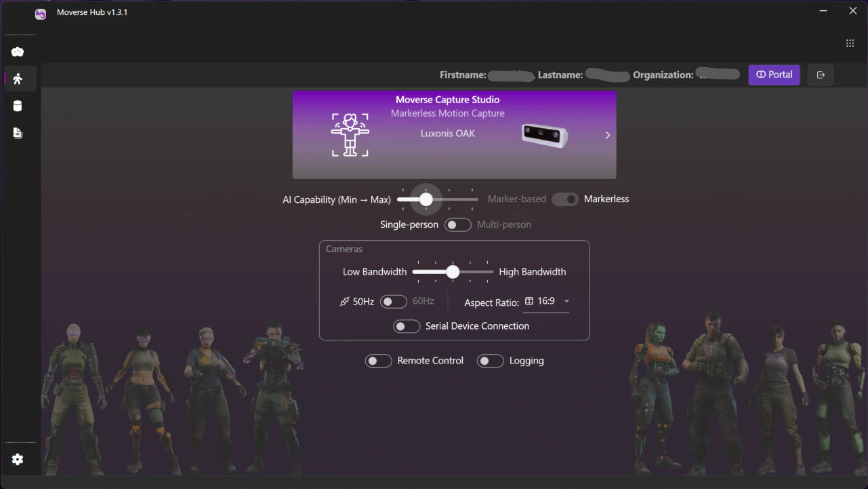
Task: Click the Moverse Capture Studio banner title
Action: pos(448,100)
